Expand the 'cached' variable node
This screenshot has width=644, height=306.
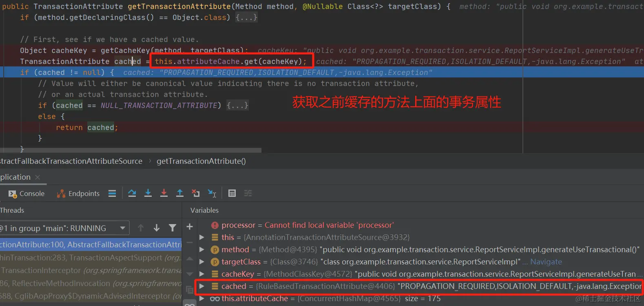point(202,286)
